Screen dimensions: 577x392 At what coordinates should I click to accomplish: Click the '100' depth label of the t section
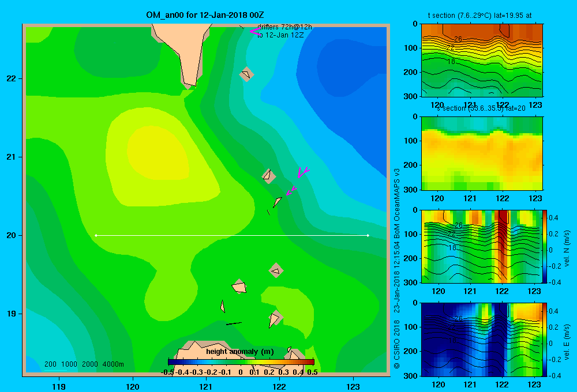pos(411,48)
